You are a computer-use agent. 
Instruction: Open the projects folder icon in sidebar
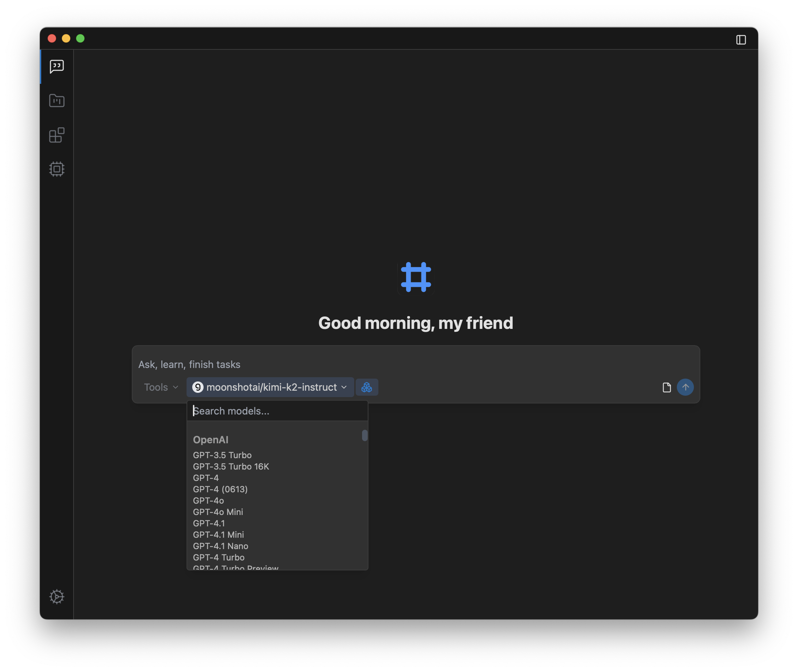click(x=57, y=101)
